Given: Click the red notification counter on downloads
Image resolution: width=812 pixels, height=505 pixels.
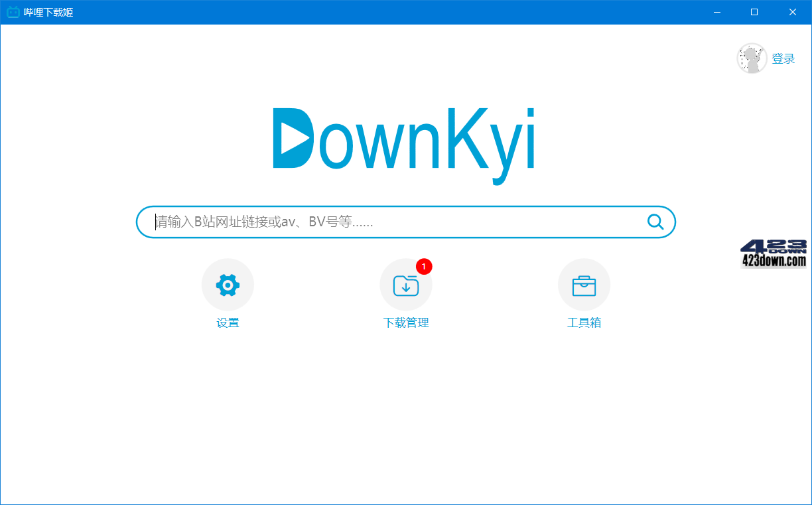Looking at the screenshot, I should (x=425, y=267).
